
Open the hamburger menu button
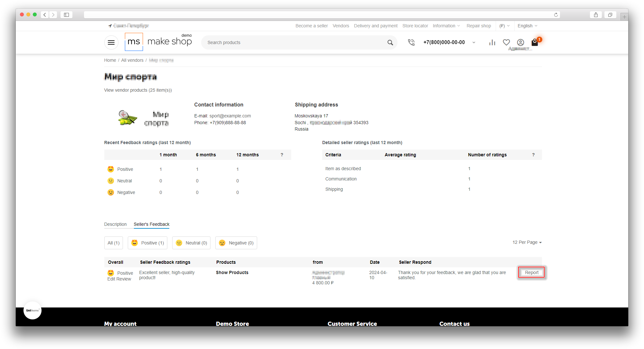[x=111, y=42]
